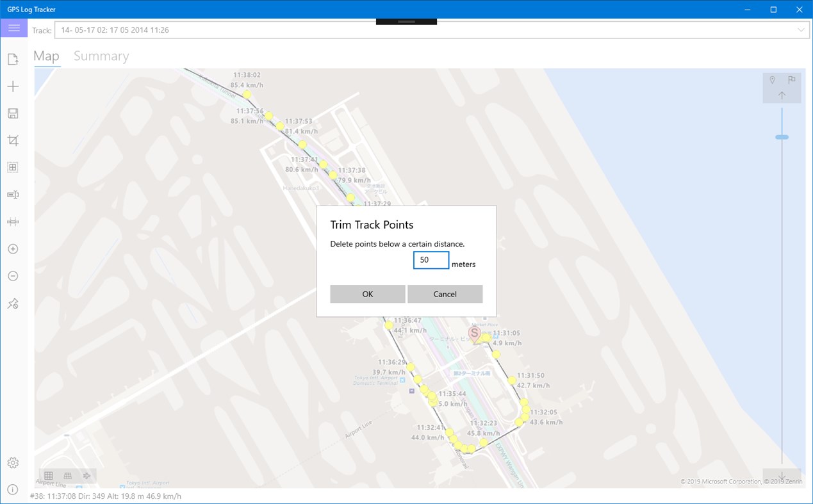Image resolution: width=813 pixels, height=504 pixels.
Task: Select the trim track points tool
Action: pos(13,222)
